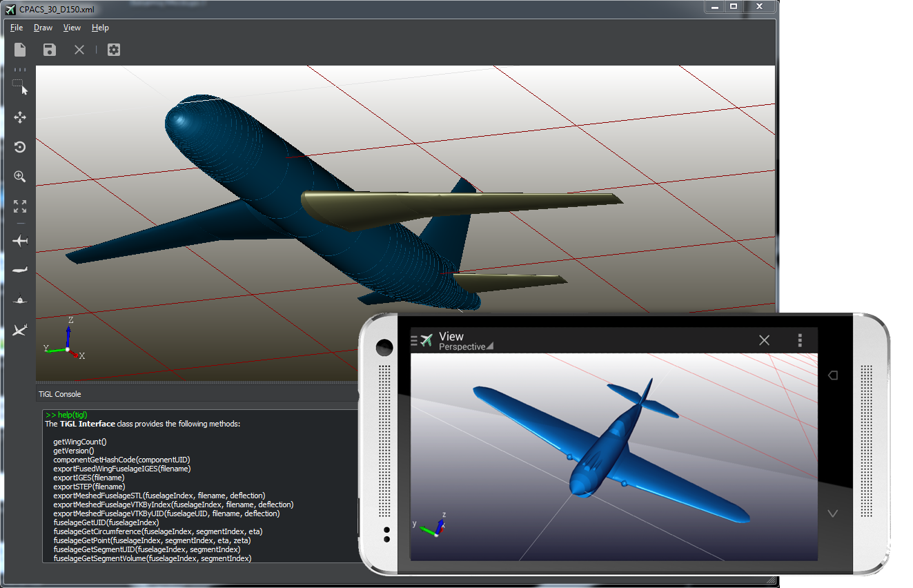Click the X close-file toolbar icon

79,50
